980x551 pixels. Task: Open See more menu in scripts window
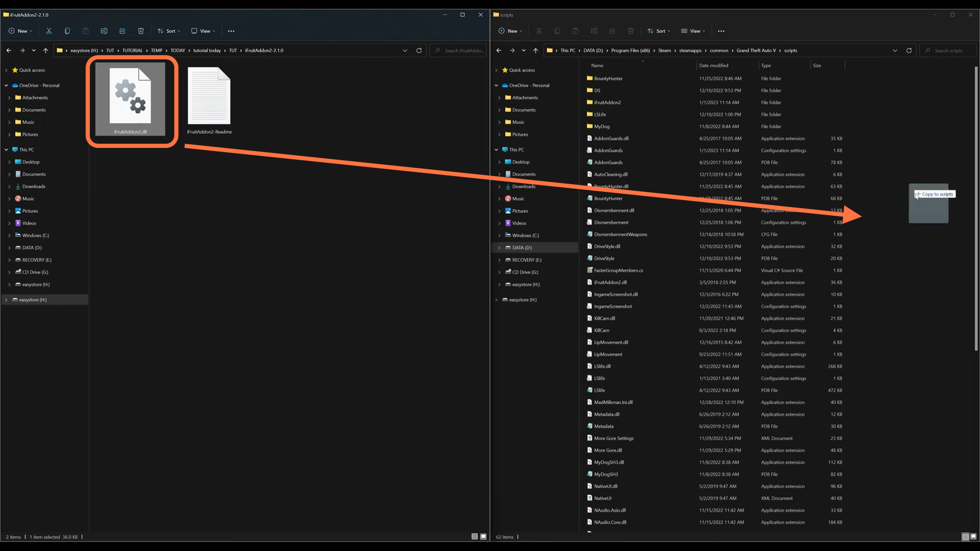(x=721, y=31)
